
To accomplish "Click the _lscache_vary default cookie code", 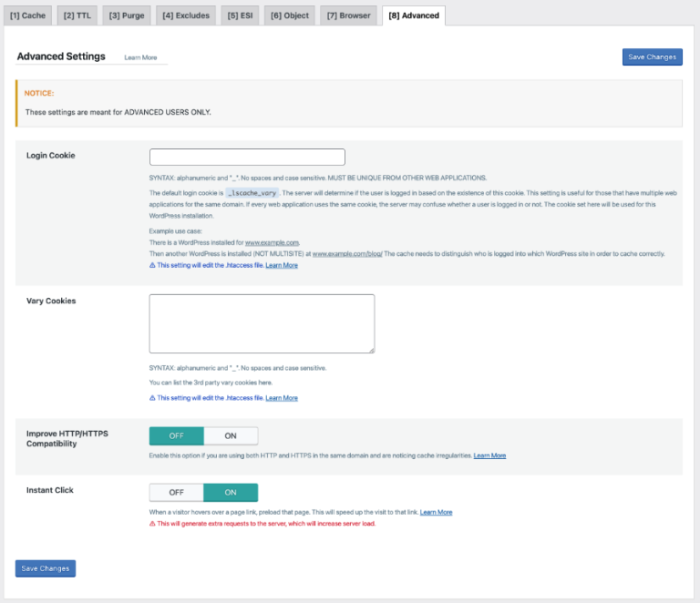I will 252,193.
